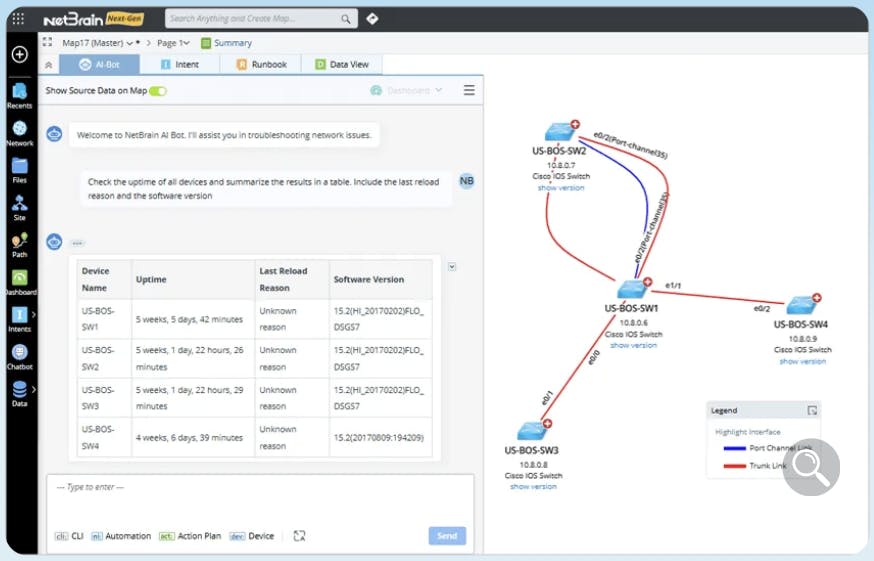This screenshot has width=874, height=561.
Task: Open the Path sidebar icon
Action: point(20,245)
